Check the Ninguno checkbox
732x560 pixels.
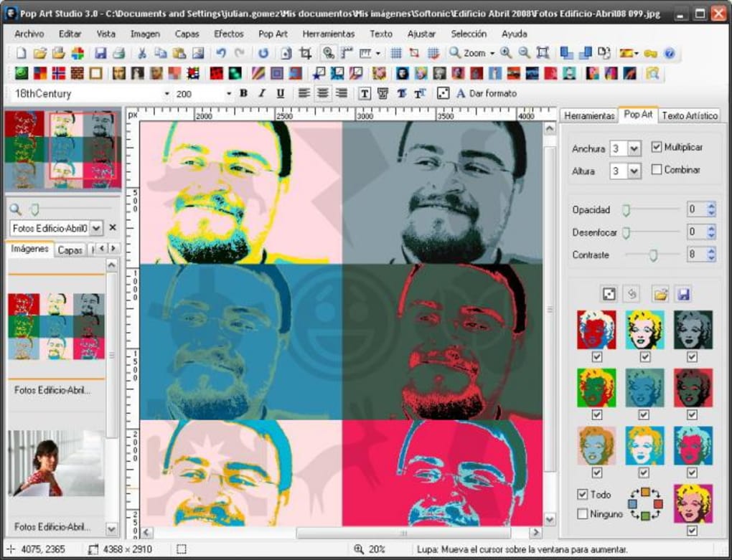pos(583,513)
